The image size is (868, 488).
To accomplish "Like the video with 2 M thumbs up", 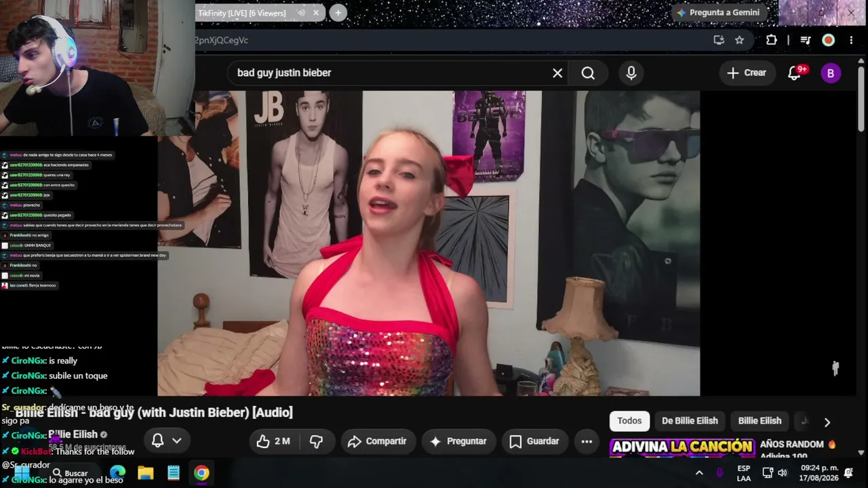I will (x=273, y=441).
